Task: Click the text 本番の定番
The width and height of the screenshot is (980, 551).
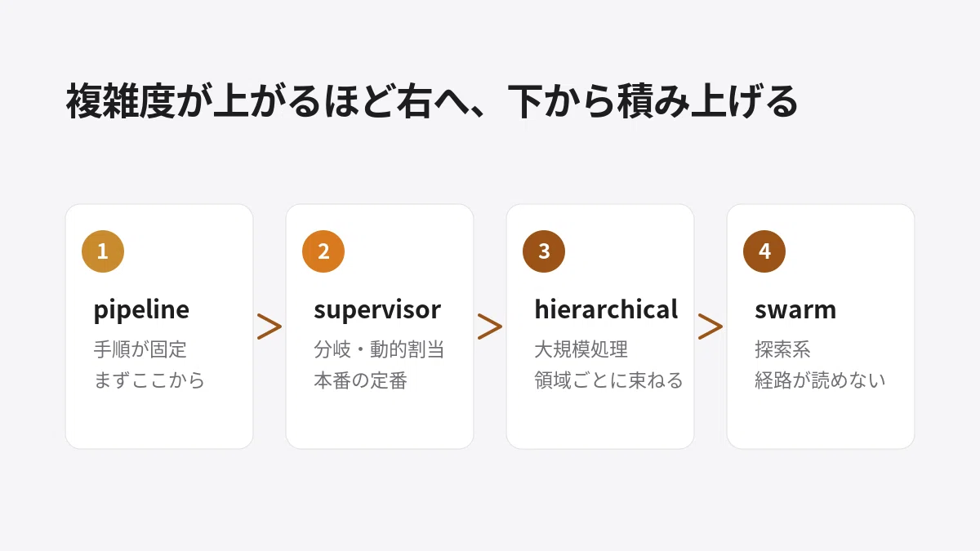Action: [360, 381]
